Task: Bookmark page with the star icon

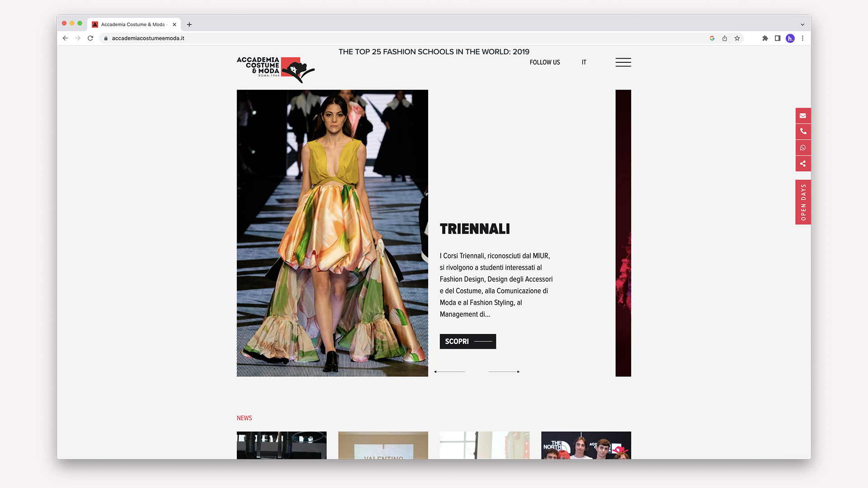Action: pos(737,38)
